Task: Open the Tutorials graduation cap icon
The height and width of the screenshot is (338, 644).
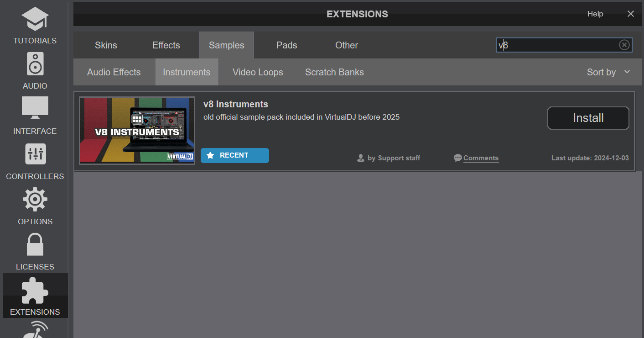Action: (x=35, y=20)
